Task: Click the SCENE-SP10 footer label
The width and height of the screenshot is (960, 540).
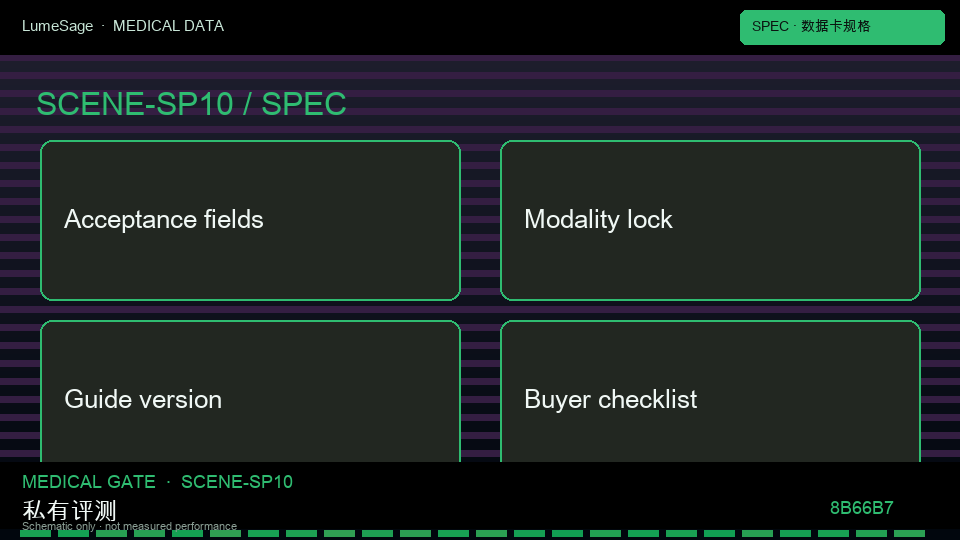Action: pos(237,482)
